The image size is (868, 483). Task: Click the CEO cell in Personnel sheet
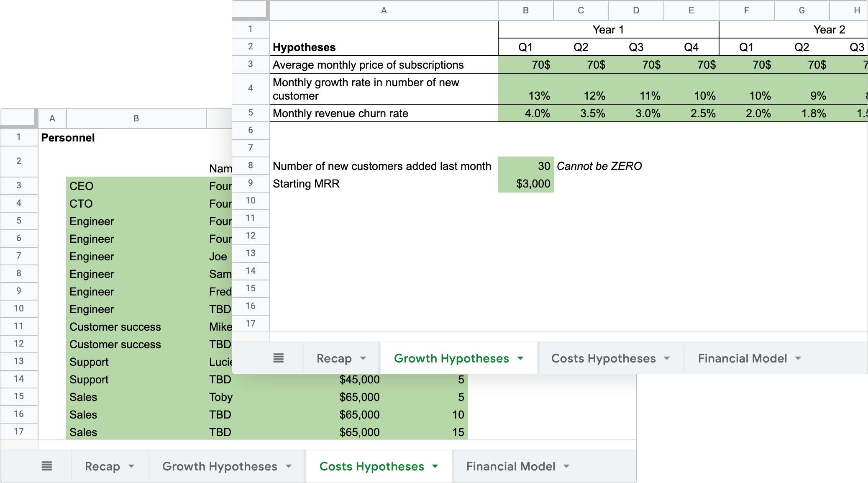136,186
